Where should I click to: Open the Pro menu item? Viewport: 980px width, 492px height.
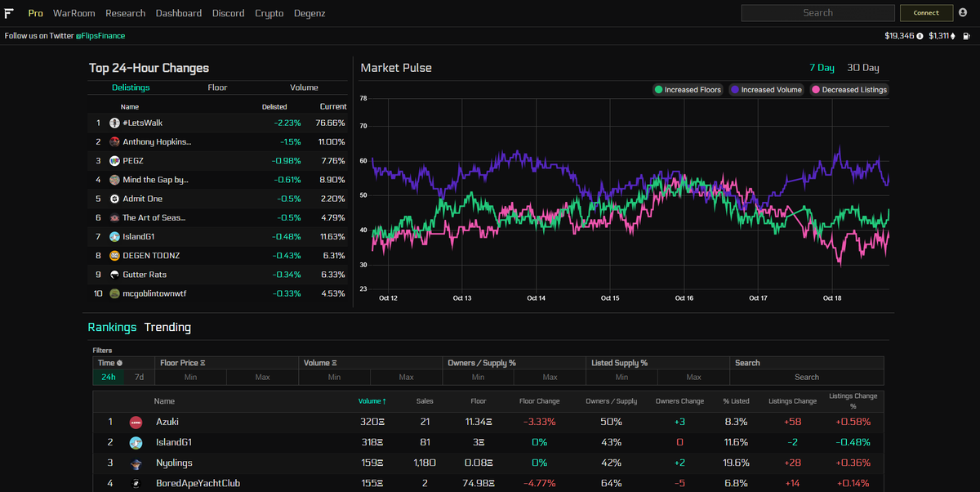coord(36,13)
